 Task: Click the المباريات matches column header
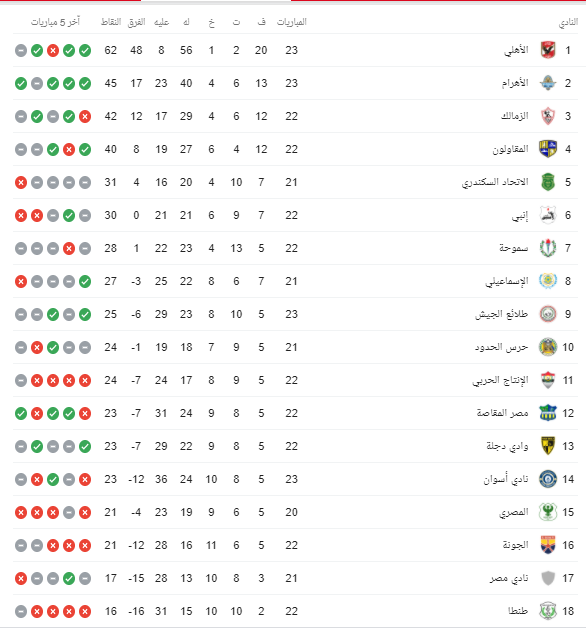click(292, 22)
